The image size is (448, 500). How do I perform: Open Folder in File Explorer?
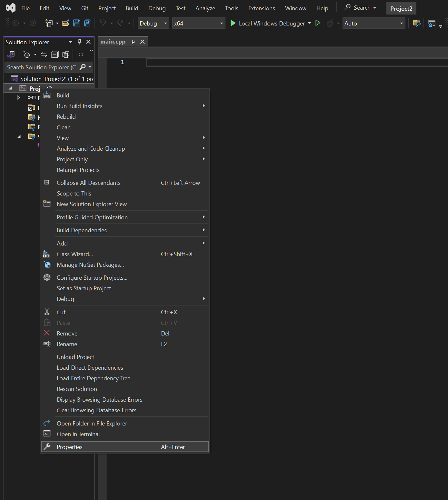124,423
